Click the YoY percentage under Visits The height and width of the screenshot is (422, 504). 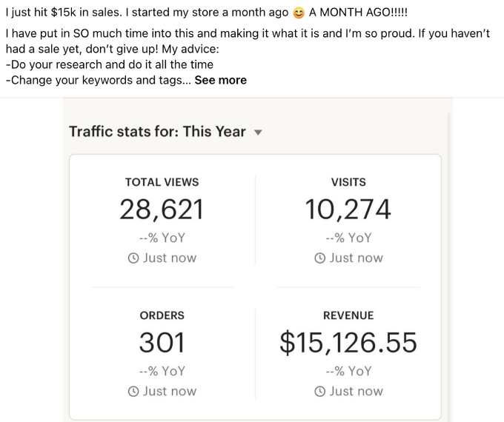coord(348,238)
